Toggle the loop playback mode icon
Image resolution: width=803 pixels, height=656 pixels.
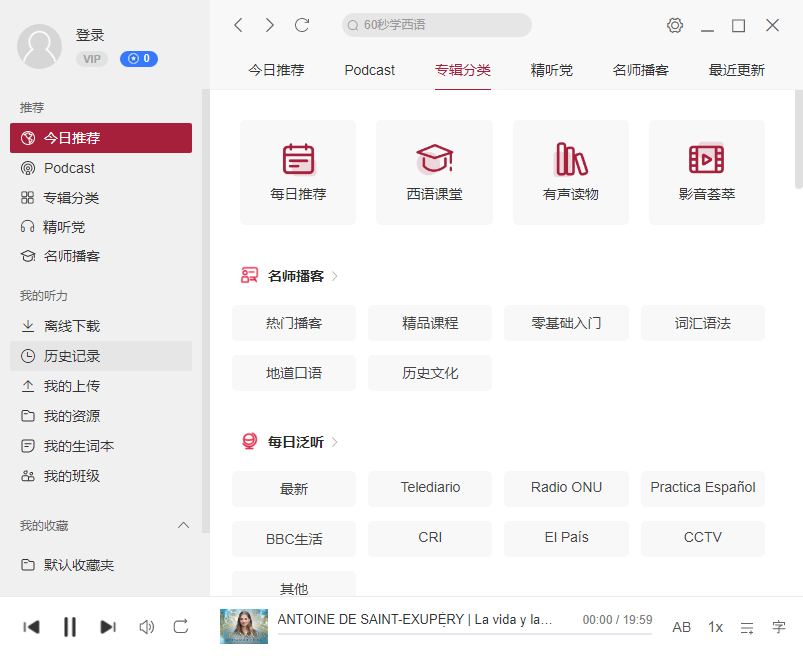181,627
